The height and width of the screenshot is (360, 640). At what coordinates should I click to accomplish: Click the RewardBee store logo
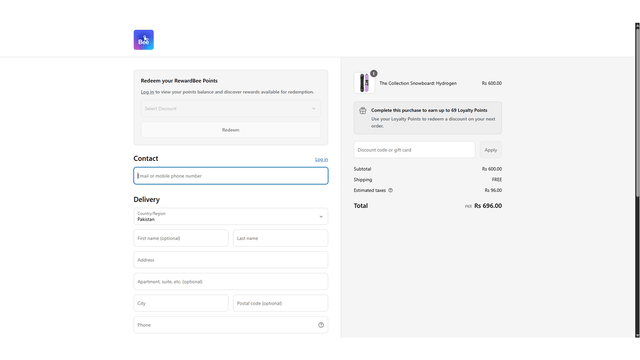[144, 40]
